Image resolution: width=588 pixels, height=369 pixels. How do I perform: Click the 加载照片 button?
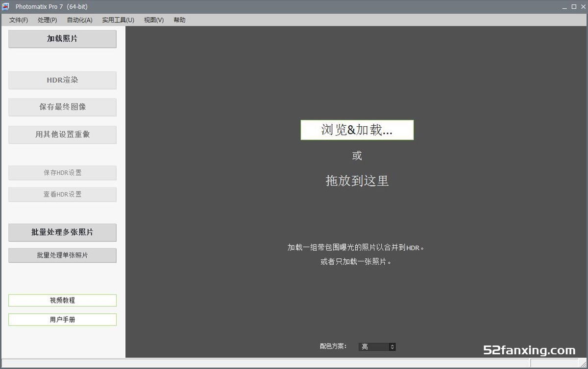[62, 39]
